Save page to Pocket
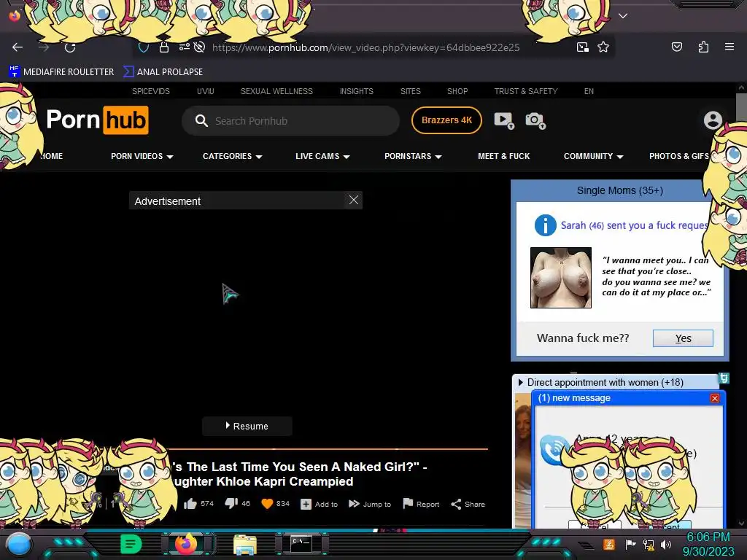 coord(676,47)
